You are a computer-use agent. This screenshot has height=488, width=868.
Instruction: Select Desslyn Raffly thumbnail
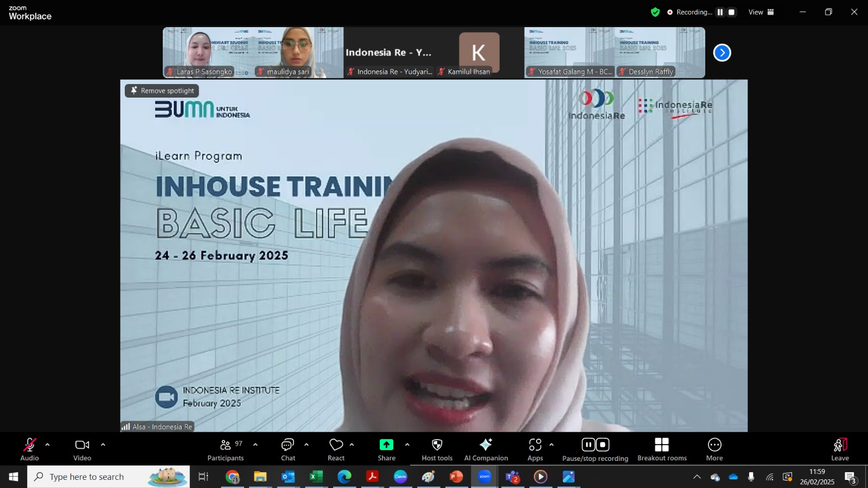[660, 53]
